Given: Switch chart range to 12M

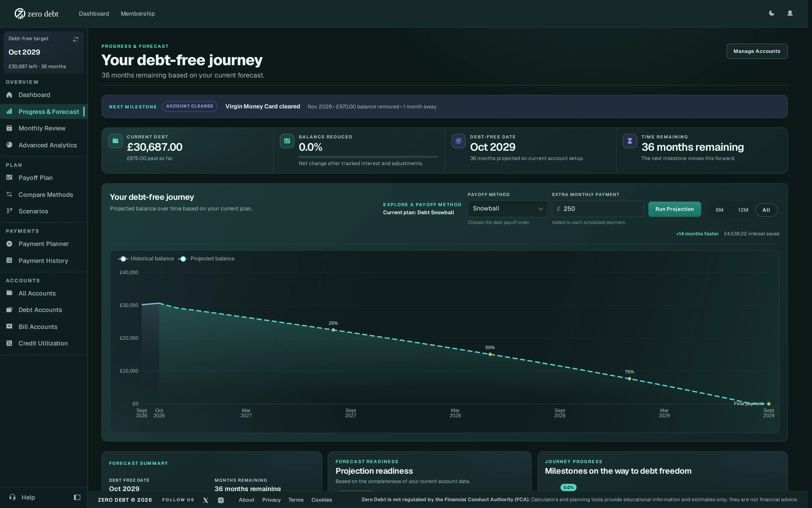Looking at the screenshot, I should click(x=743, y=210).
